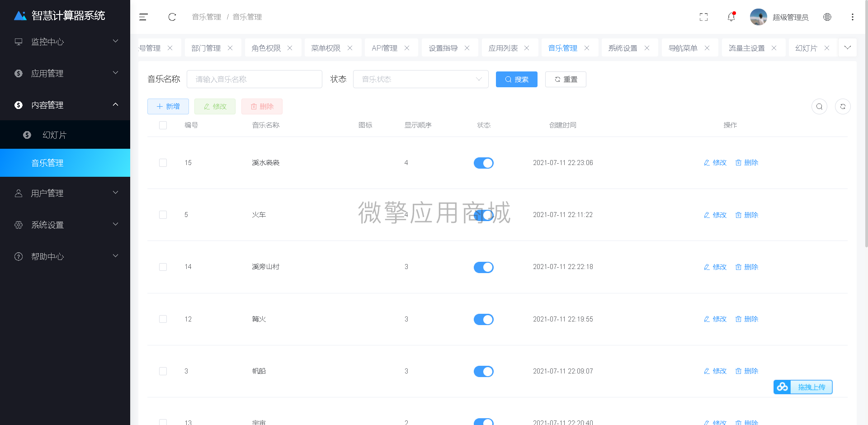
Task: Close the 角色权限 tab
Action: pos(290,48)
